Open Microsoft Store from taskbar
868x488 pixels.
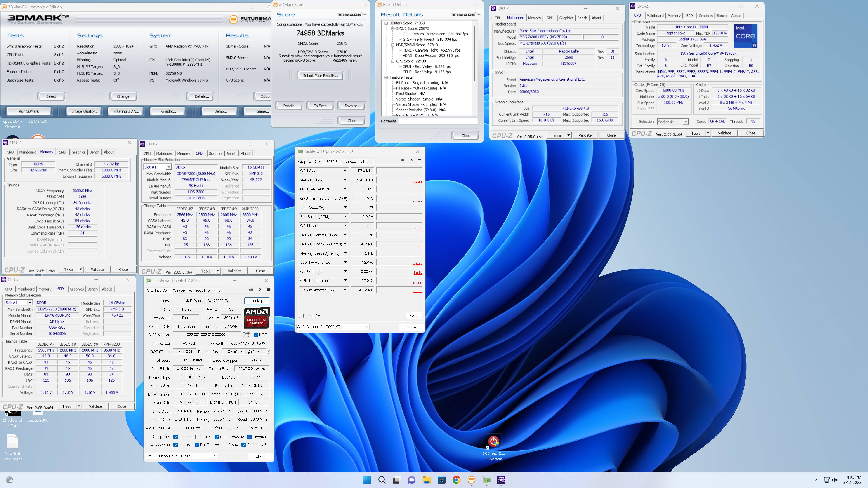coord(441,480)
